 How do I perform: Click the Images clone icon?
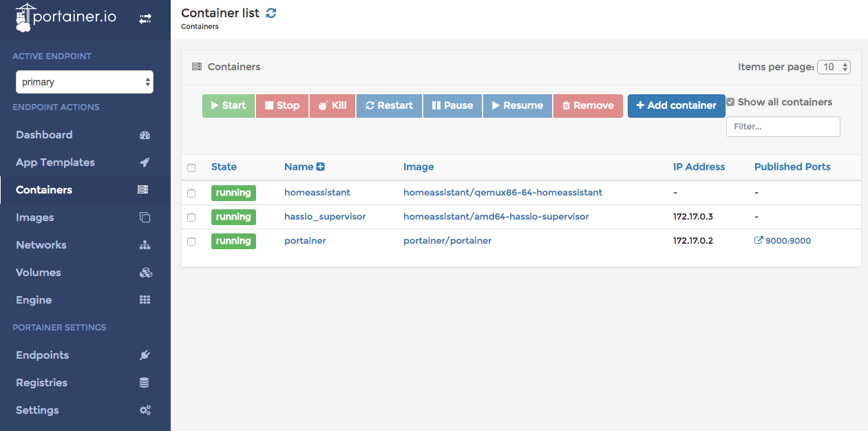pos(145,218)
